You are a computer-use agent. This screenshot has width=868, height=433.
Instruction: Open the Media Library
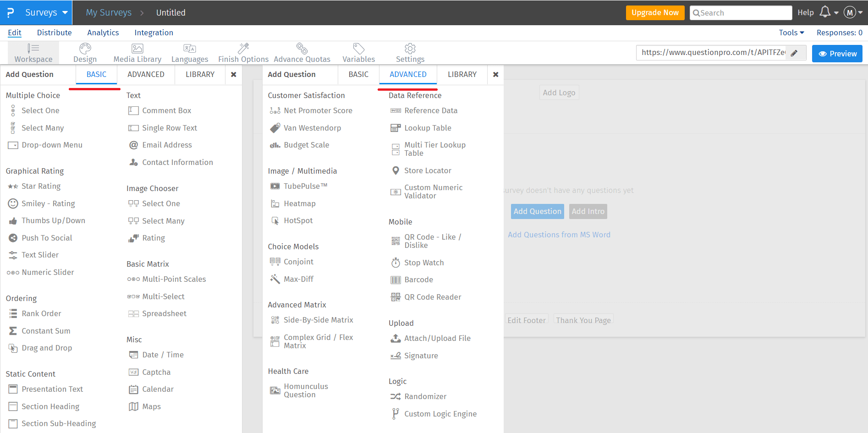coord(137,53)
